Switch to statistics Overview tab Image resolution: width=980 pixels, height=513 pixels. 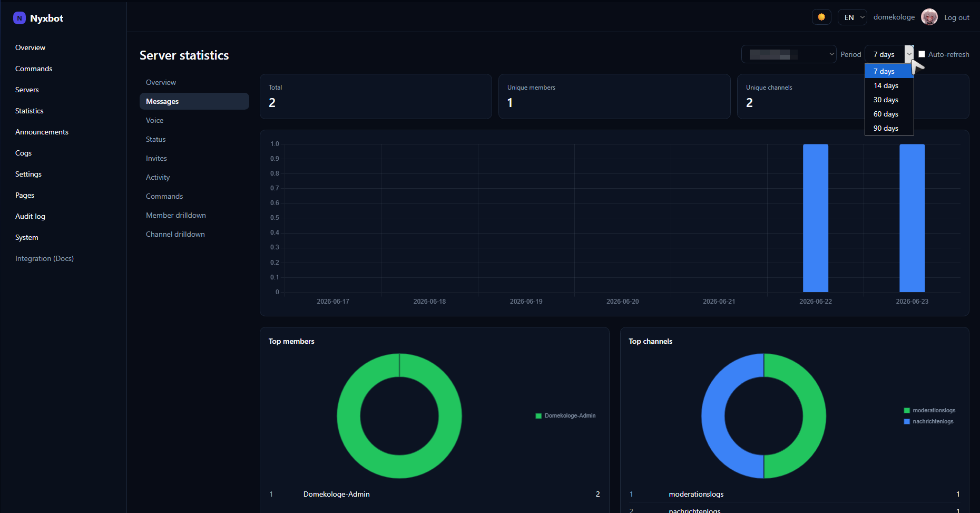[x=194, y=82]
